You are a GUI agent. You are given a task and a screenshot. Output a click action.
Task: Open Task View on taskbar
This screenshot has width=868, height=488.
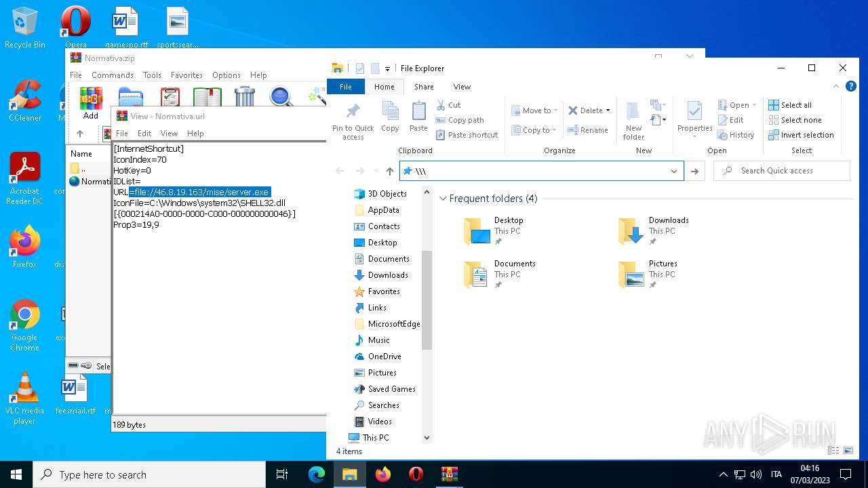tap(283, 474)
